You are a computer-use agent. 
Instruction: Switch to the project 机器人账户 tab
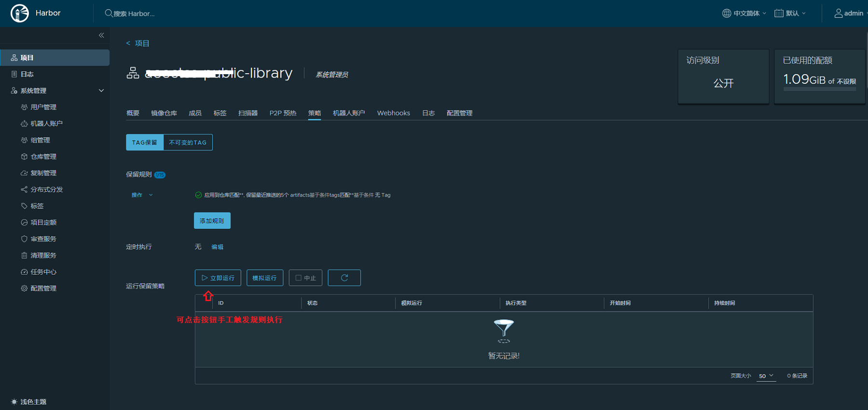point(349,113)
